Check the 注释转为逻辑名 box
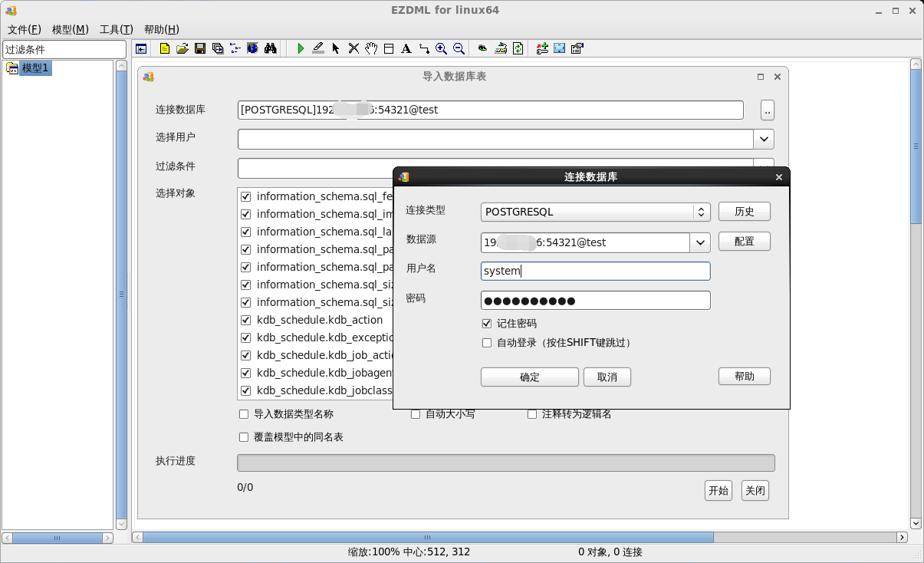 pos(532,414)
